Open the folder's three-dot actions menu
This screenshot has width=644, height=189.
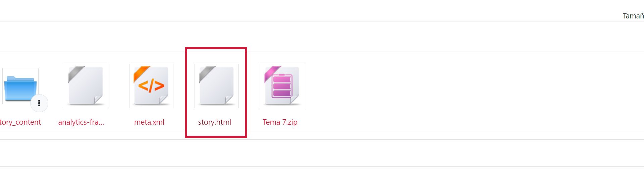39,103
